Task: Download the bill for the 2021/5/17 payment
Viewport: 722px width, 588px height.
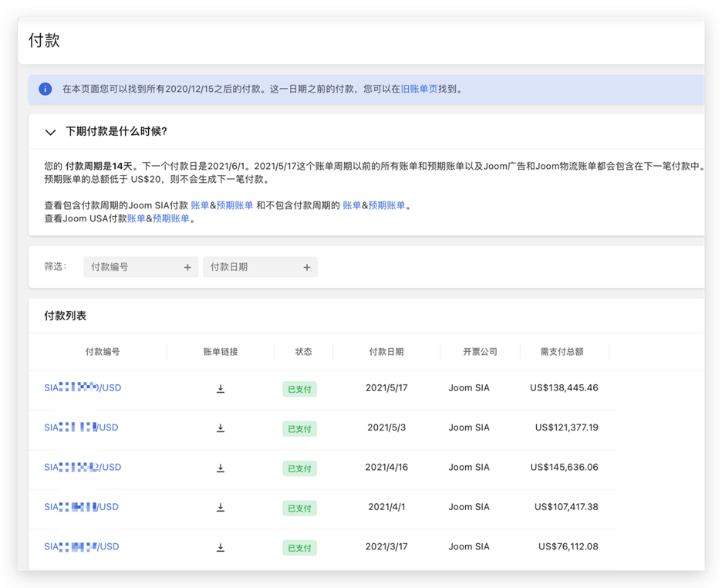Action: coord(220,388)
